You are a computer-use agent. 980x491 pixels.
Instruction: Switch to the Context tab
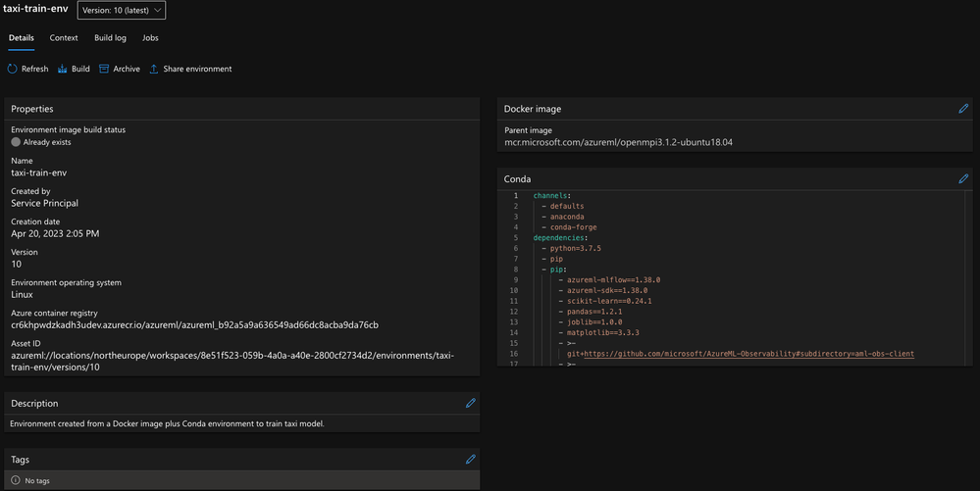pos(64,37)
